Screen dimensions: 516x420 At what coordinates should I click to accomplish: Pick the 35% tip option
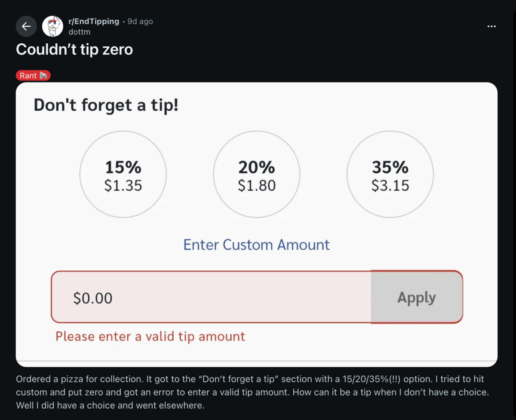point(390,174)
